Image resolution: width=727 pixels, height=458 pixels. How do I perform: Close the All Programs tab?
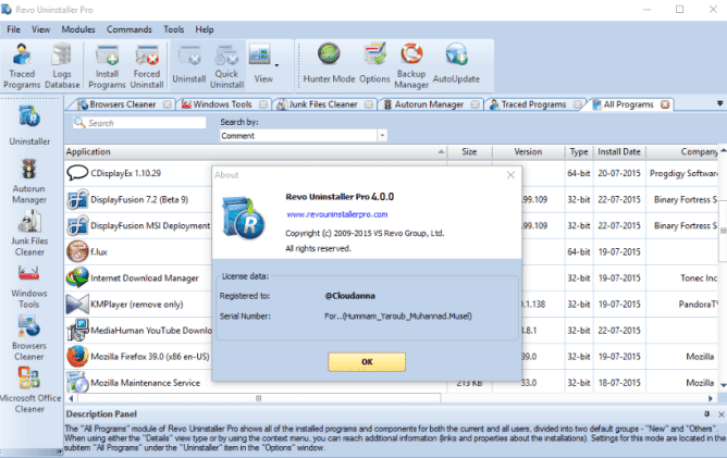tap(665, 104)
